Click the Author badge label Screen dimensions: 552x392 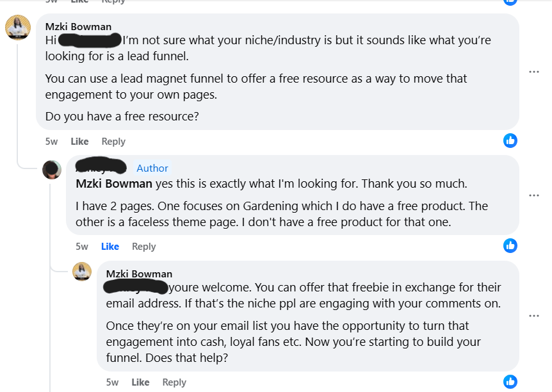click(x=152, y=168)
